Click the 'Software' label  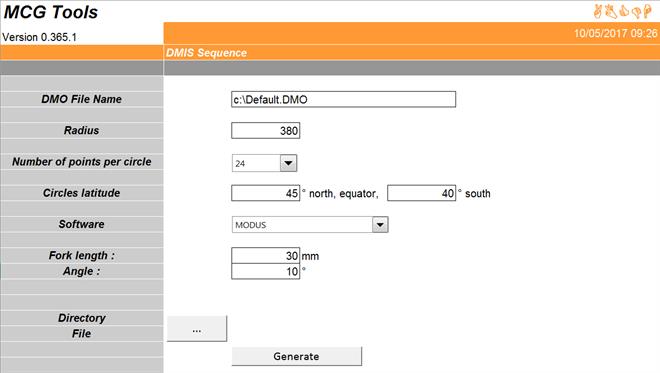tap(82, 224)
